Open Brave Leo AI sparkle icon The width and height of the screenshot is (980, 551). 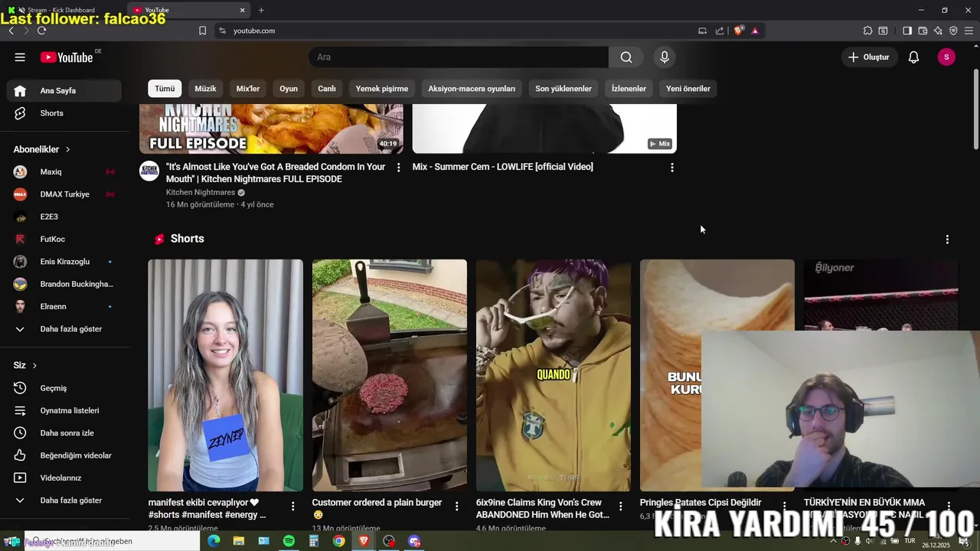tap(938, 31)
